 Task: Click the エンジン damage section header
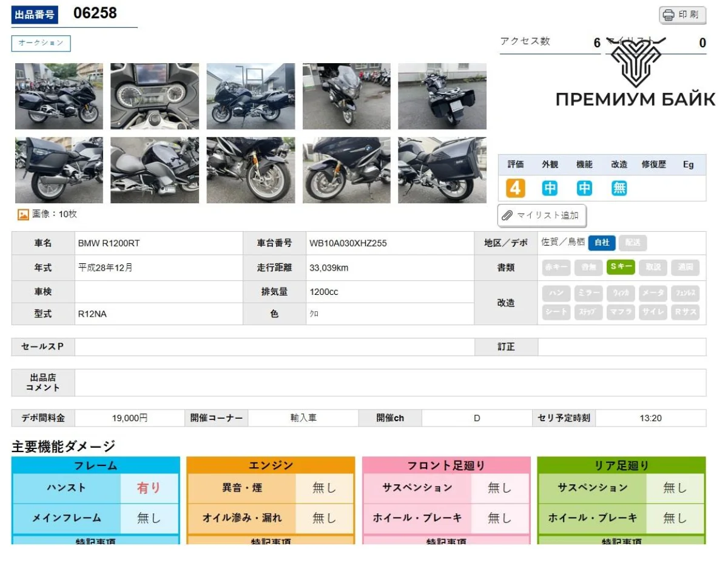(271, 465)
